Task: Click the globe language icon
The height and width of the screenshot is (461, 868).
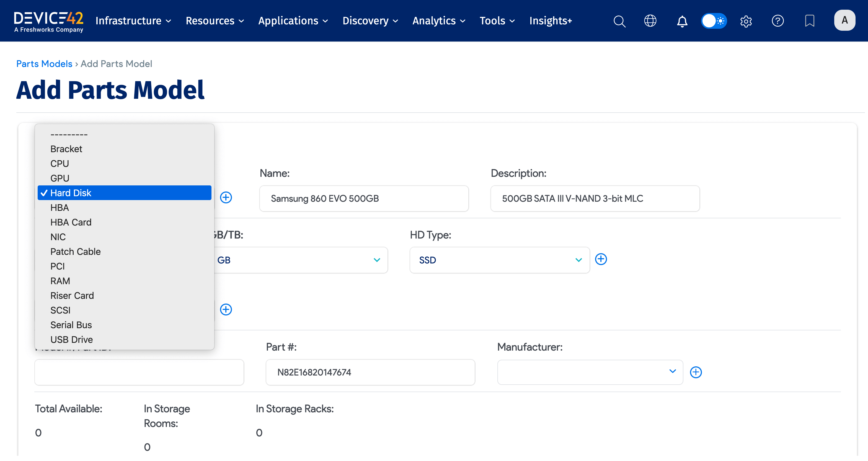Action: click(x=650, y=21)
